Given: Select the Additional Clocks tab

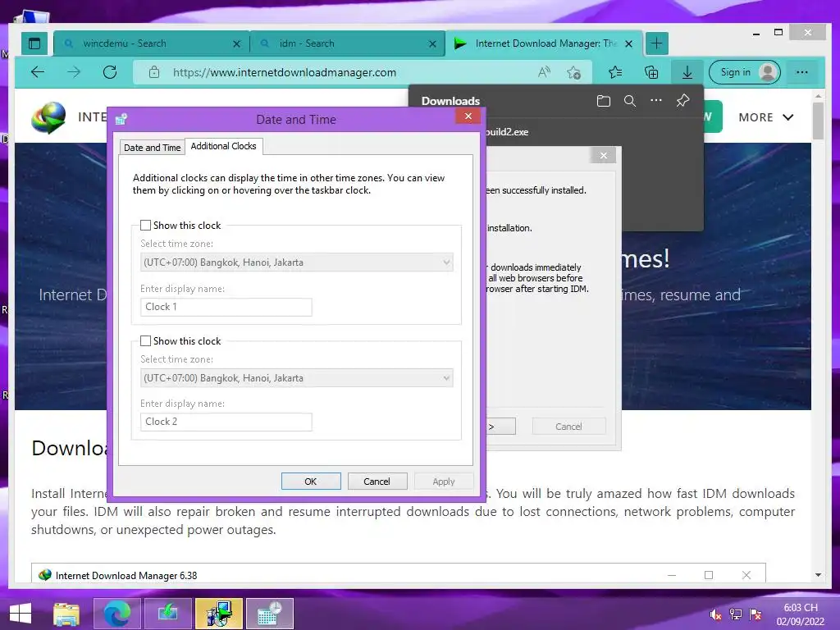Looking at the screenshot, I should pos(223,146).
